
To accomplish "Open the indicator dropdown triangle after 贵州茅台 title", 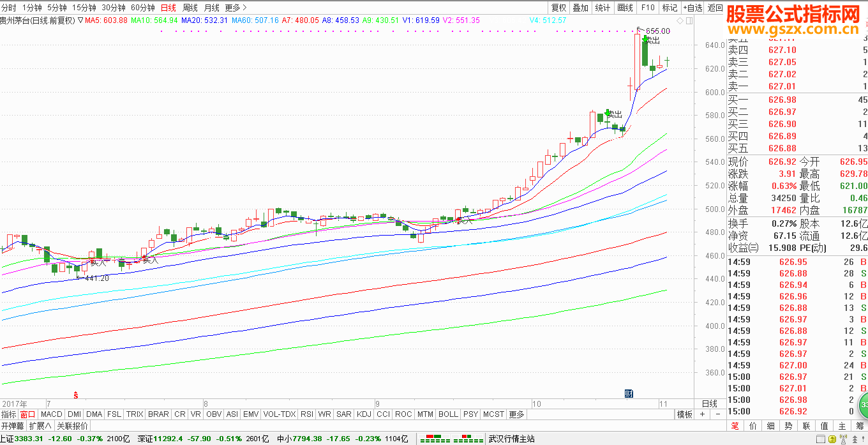I will point(80,20).
